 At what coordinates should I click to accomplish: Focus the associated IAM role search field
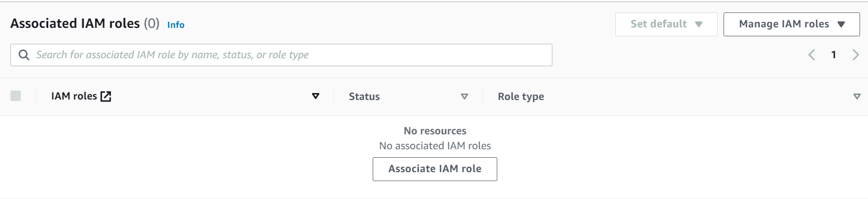(x=288, y=55)
